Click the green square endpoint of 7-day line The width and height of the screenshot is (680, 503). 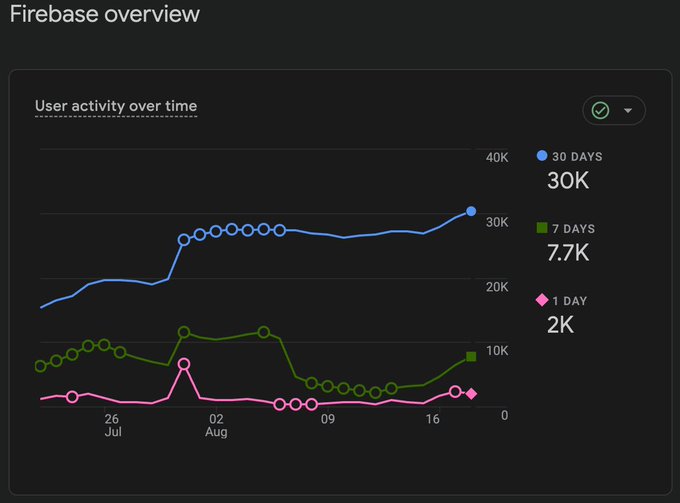pos(471,356)
